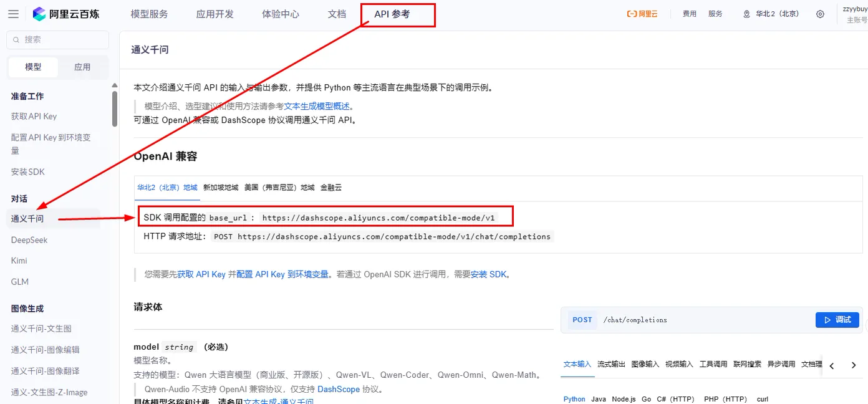The width and height of the screenshot is (868, 404).
Task: Open 通义千问-图像编辑 in sidebar
Action: (45, 350)
